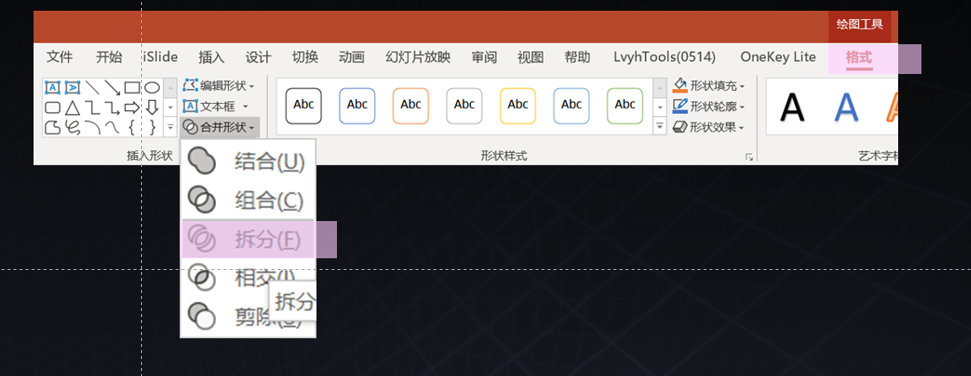The height and width of the screenshot is (376, 971).
Task: Select the rounded rectangle shape
Action: click(x=53, y=108)
